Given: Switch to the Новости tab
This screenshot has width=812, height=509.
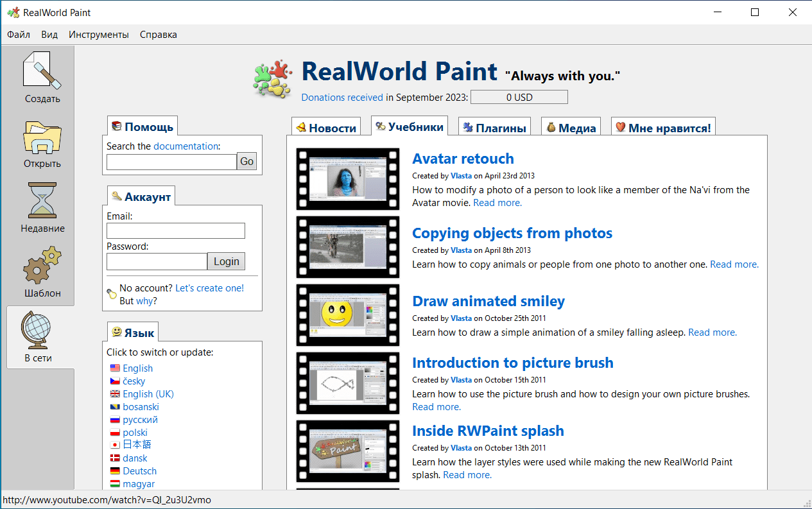Looking at the screenshot, I should pyautogui.click(x=326, y=128).
